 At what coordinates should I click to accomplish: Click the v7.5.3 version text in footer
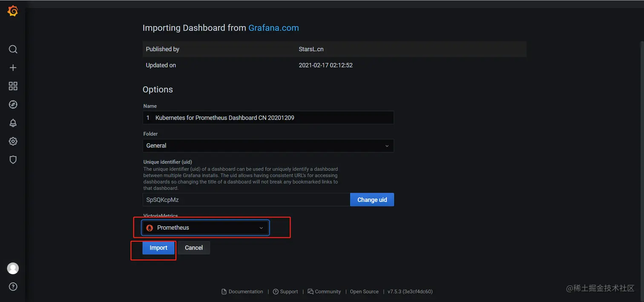(410, 292)
